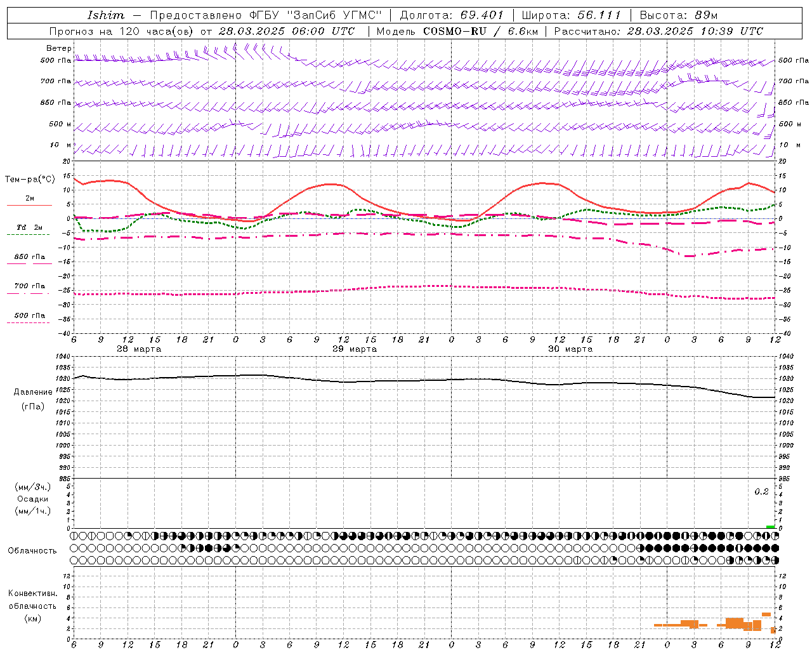Click the green precipitation bar

coord(770,527)
